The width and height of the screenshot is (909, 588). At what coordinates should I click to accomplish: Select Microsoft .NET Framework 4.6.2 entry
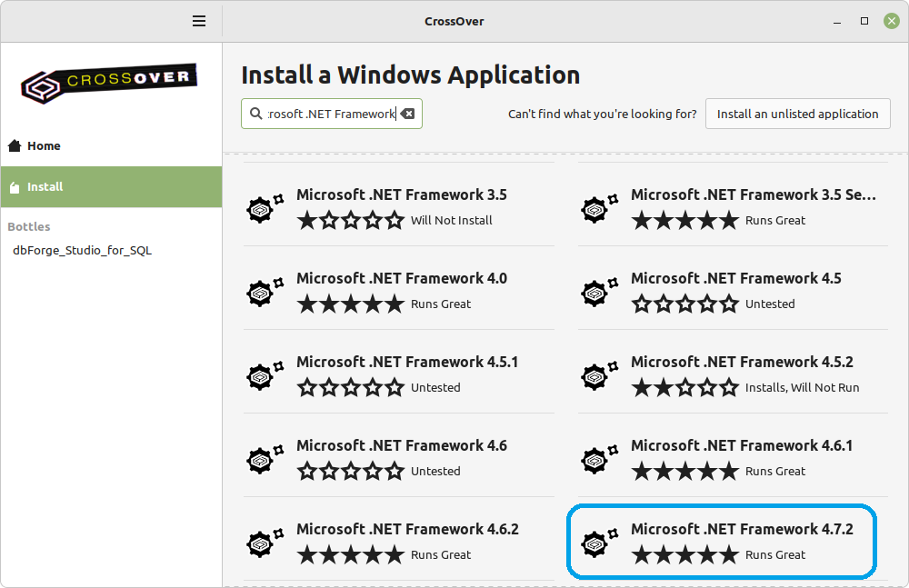pyautogui.click(x=407, y=529)
